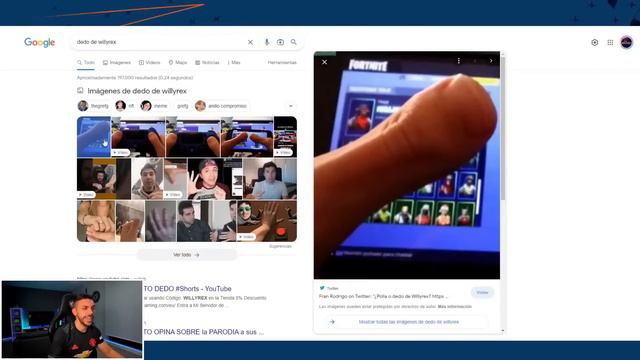Open quick settings gear icon
This screenshot has width=640, height=360.
(x=595, y=42)
